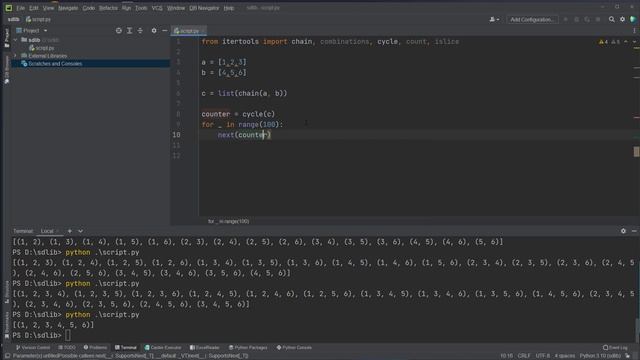Open Python Packages tool window
The height and width of the screenshot is (360, 640).
pos(248,348)
